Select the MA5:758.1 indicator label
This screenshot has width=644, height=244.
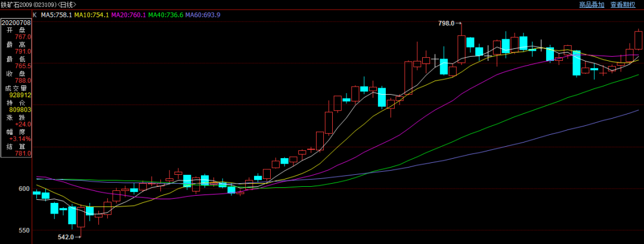(57, 15)
